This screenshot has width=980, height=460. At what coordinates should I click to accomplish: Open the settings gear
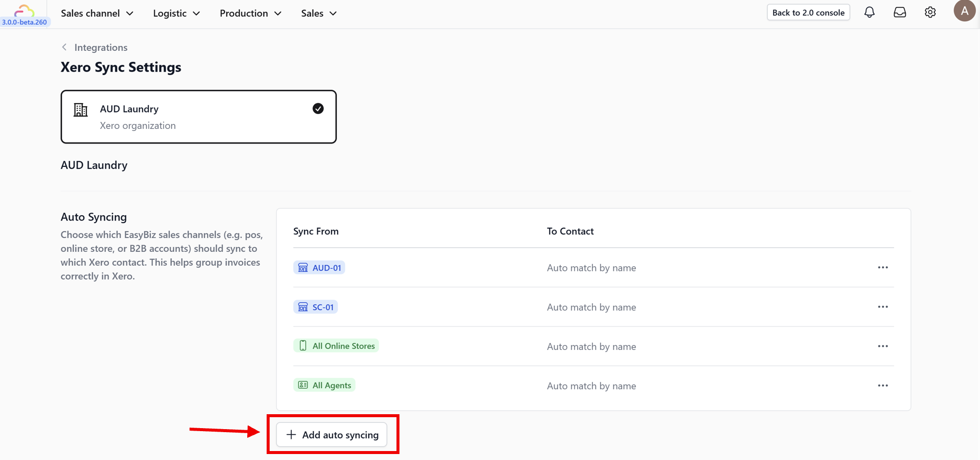pyautogui.click(x=930, y=12)
